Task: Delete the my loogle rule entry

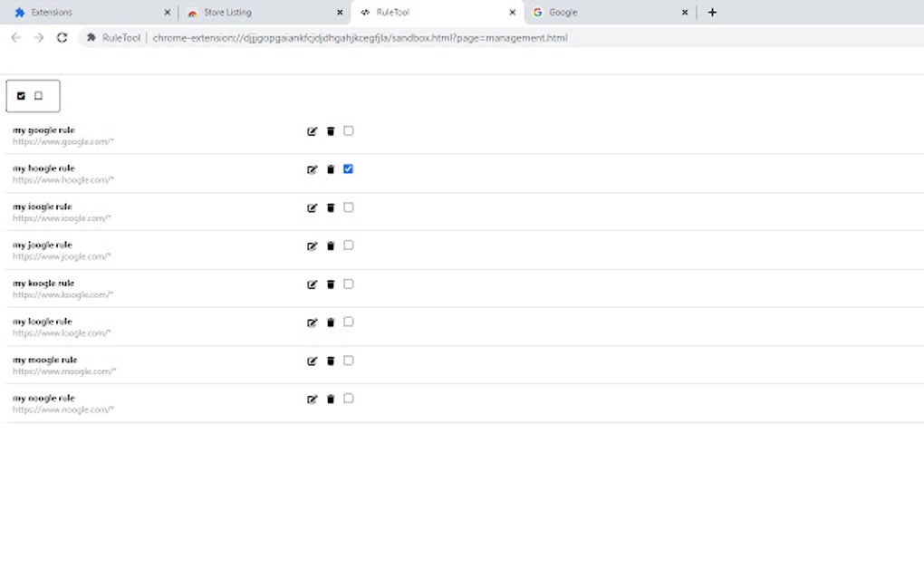Action: [x=331, y=323]
